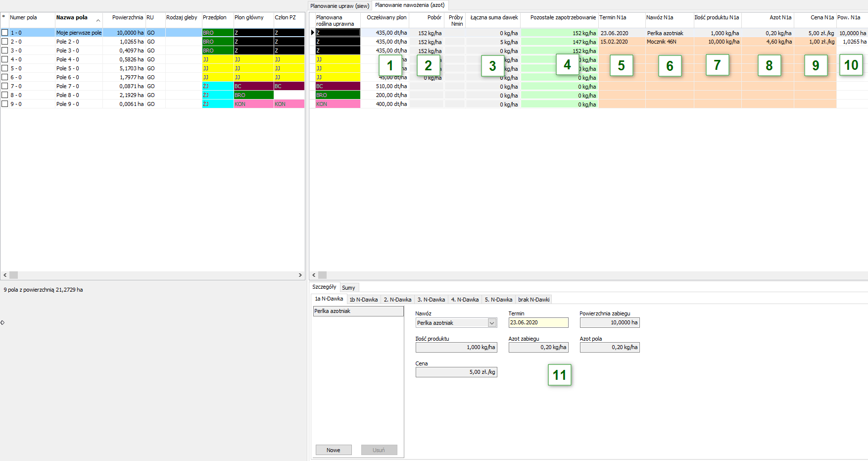The image size is (868, 461).
Task: Click the Oczekiwany plon column header
Action: coord(385,20)
